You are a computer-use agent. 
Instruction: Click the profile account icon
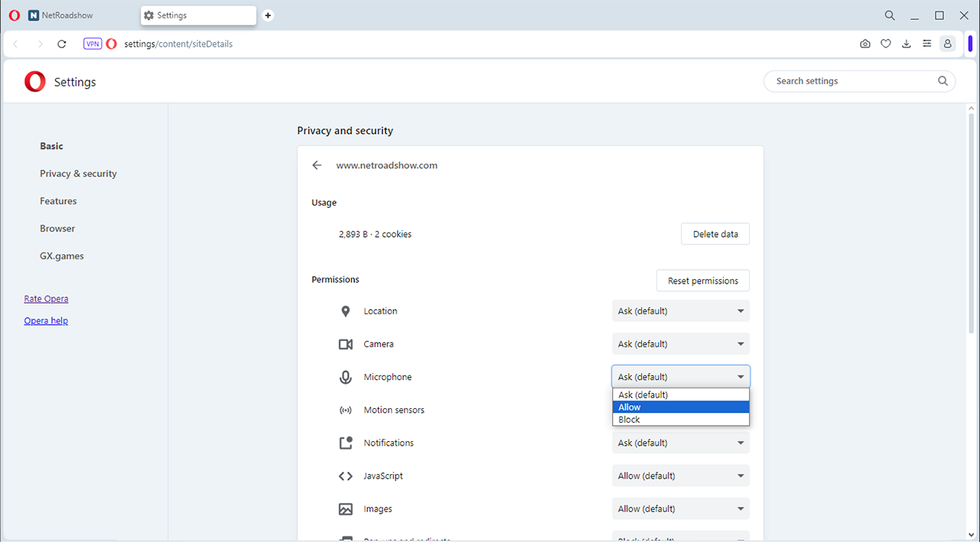(948, 44)
